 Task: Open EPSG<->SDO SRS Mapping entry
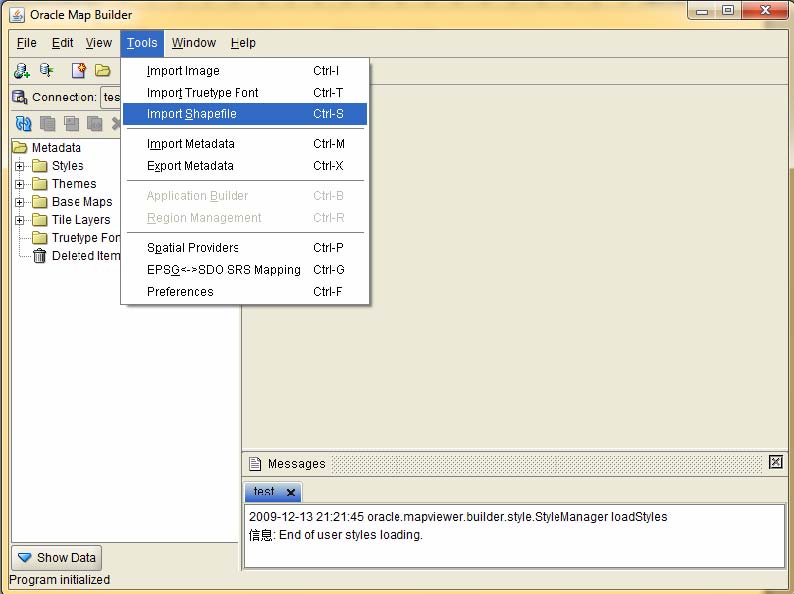pos(245,269)
